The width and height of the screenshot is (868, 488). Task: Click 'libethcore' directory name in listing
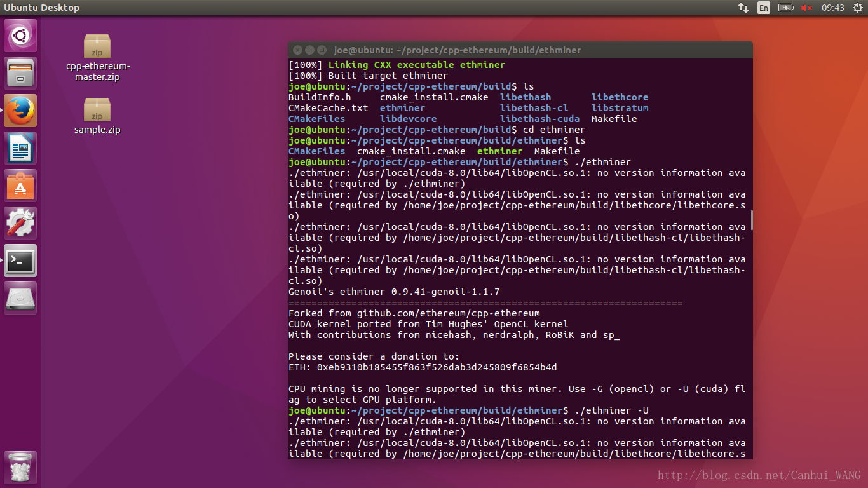pyautogui.click(x=620, y=97)
